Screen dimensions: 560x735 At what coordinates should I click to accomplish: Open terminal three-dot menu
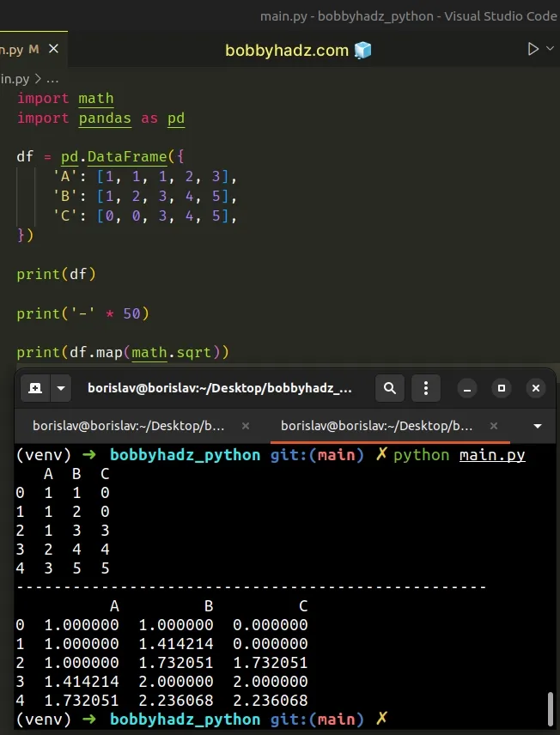426,388
